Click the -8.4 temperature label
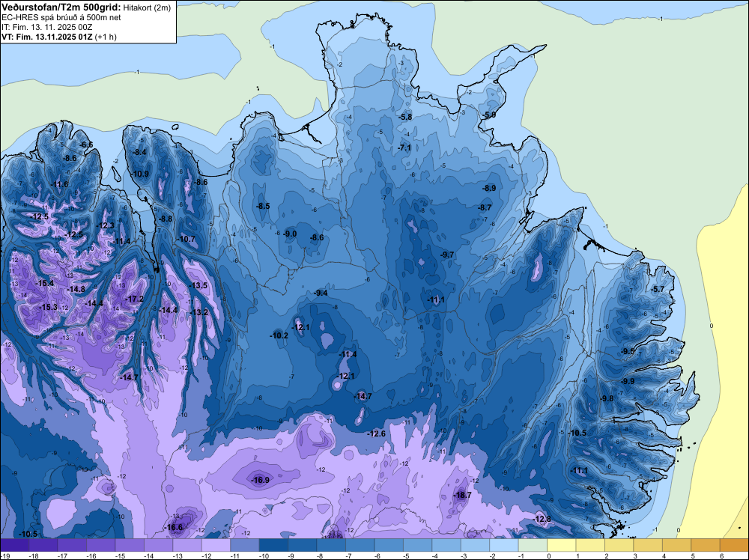This screenshot has height=560, width=749. point(139,152)
